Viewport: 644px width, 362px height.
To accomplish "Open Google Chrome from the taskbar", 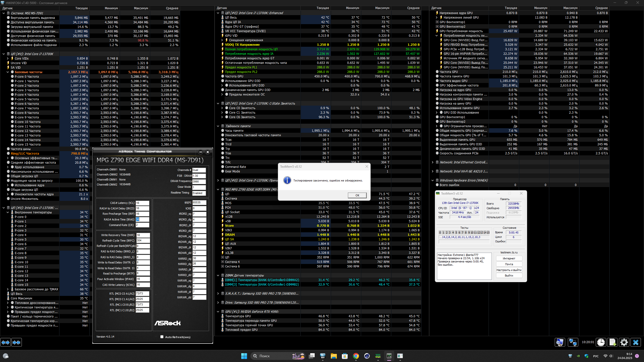I will pyautogui.click(x=356, y=356).
